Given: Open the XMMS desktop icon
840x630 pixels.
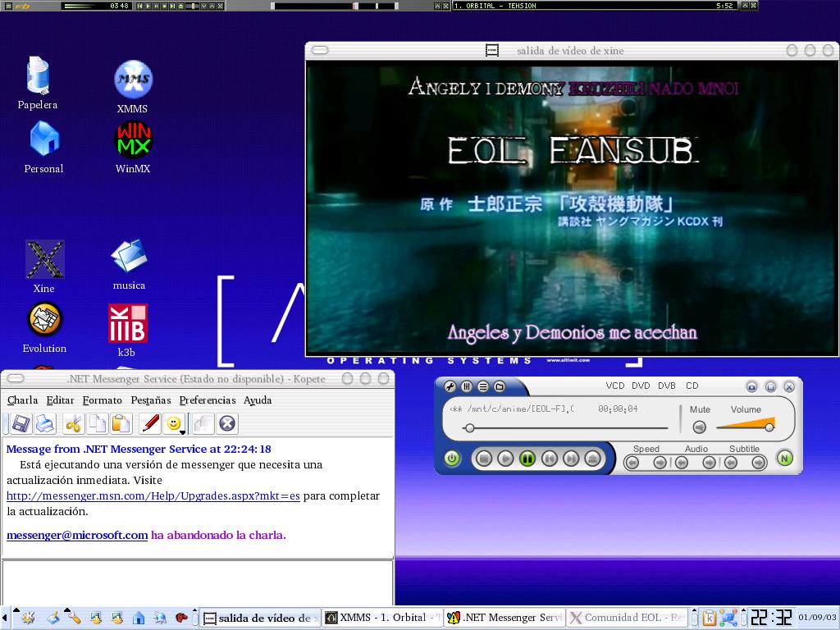Looking at the screenshot, I should tap(133, 87).
